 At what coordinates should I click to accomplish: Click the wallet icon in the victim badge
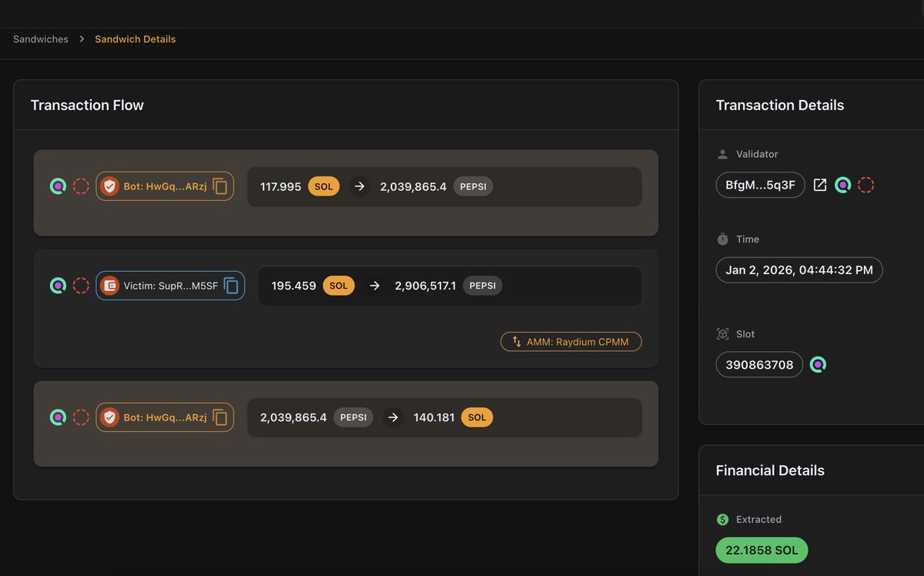click(110, 286)
